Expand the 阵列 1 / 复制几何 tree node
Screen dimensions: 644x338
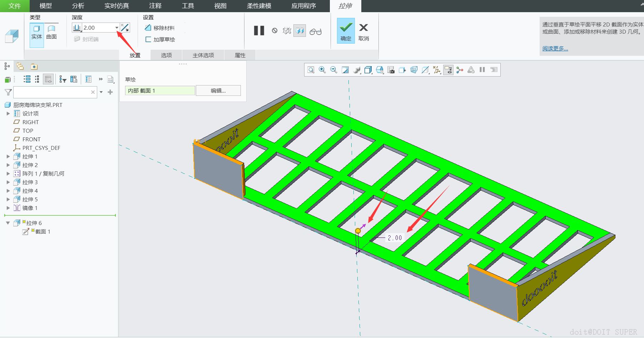point(8,173)
